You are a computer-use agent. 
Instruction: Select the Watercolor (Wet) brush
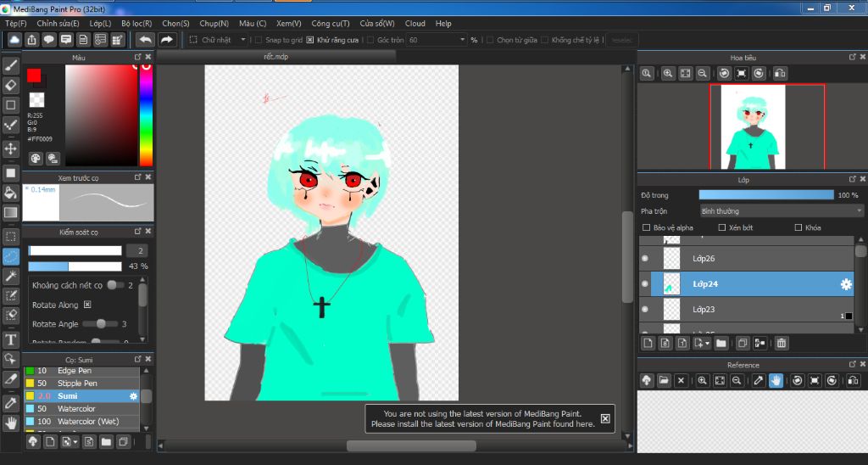point(82,422)
